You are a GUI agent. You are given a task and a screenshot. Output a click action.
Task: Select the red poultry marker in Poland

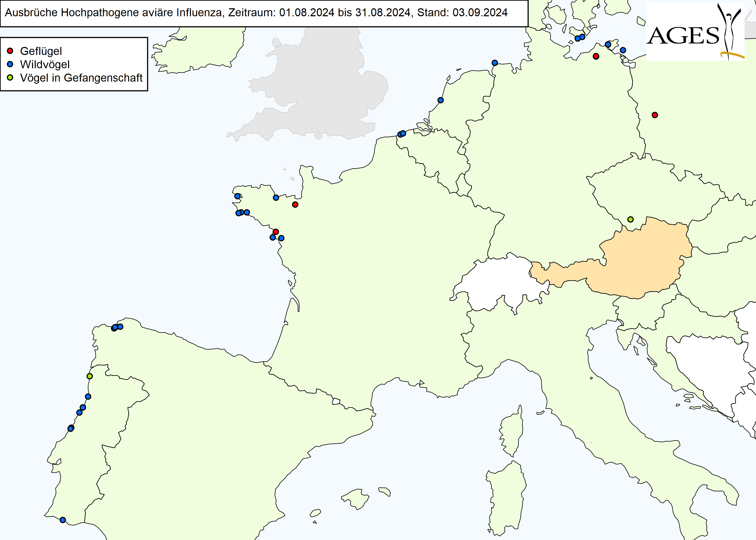pyautogui.click(x=655, y=115)
